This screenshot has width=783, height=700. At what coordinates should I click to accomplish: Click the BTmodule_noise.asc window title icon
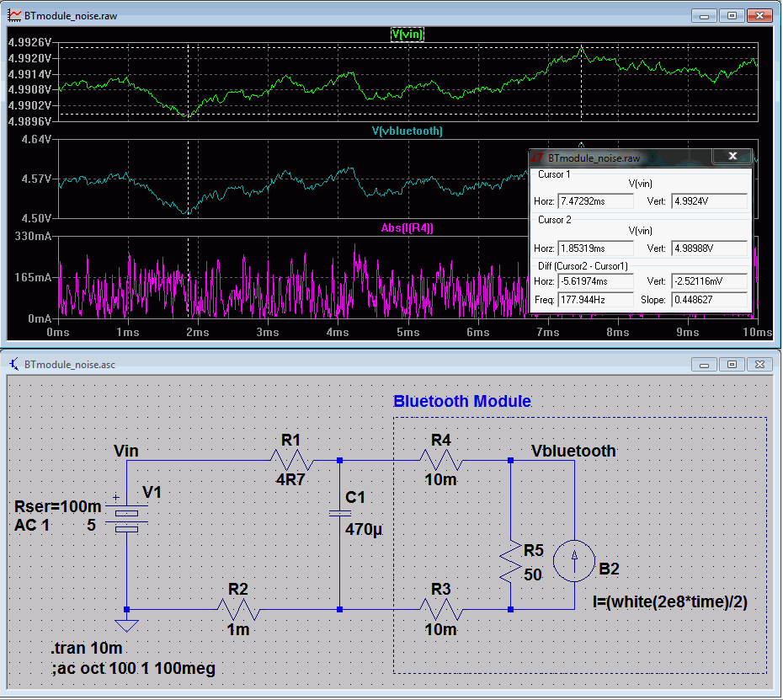[x=14, y=365]
